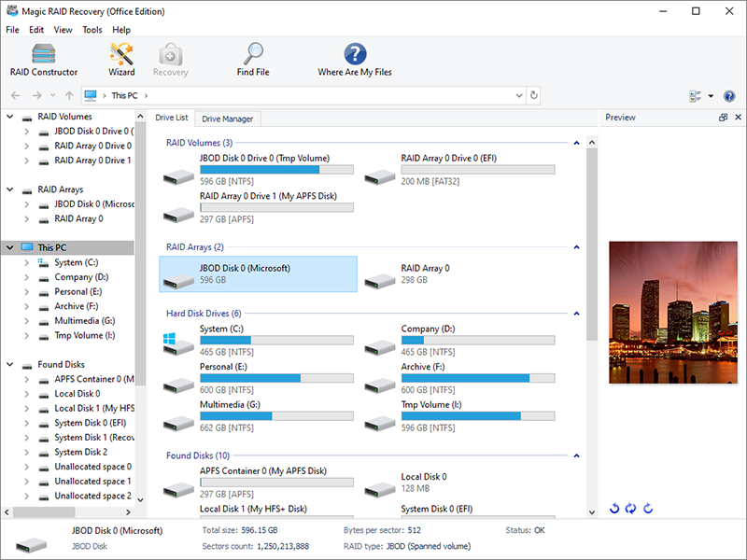Select RAID Array 0 Drive 0 (EFI) in Drive List
This screenshot has height=560, width=747.
pyautogui.click(x=459, y=170)
